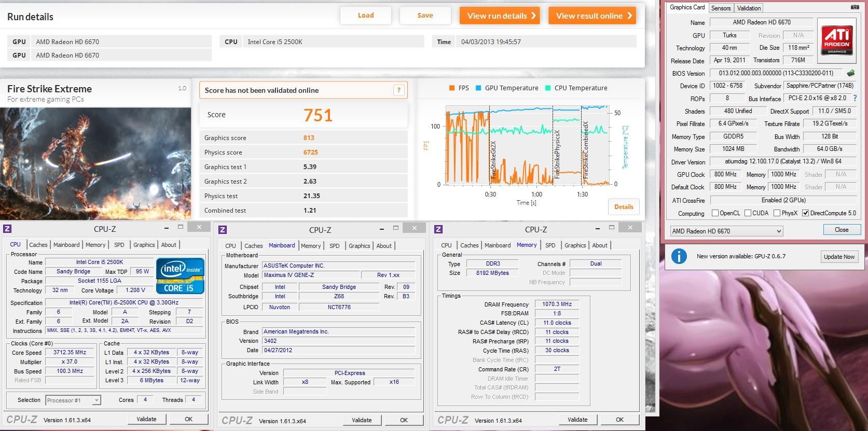This screenshot has height=431, width=868.
Task: Select the highlighted Memory tab in right CPU-Z window
Action: click(x=527, y=245)
